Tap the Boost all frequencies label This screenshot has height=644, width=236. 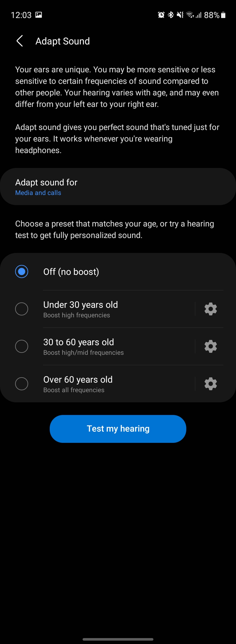tap(74, 390)
